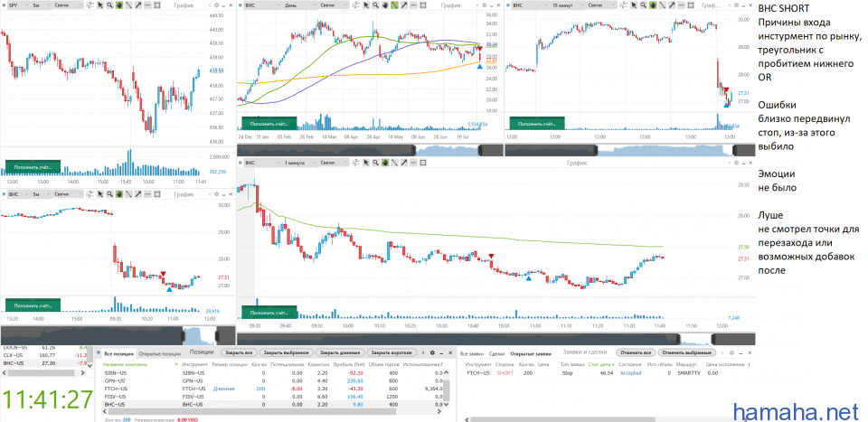Switch to Все позиции tab
Screen dimensions: 868x422
[119, 352]
